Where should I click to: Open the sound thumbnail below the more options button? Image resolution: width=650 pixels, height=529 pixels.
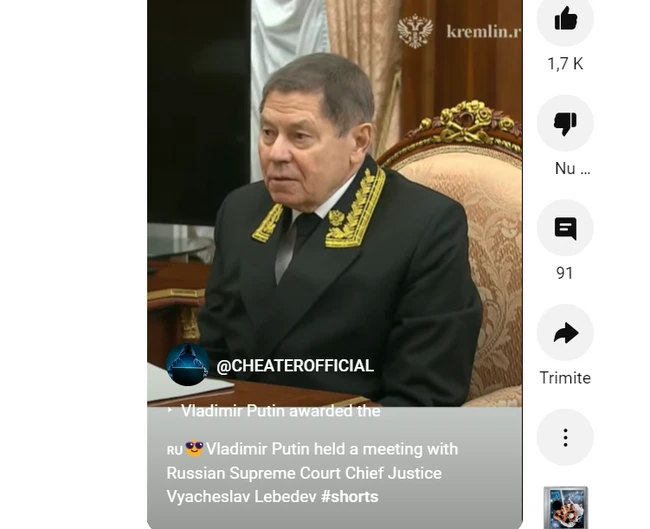tap(565, 507)
